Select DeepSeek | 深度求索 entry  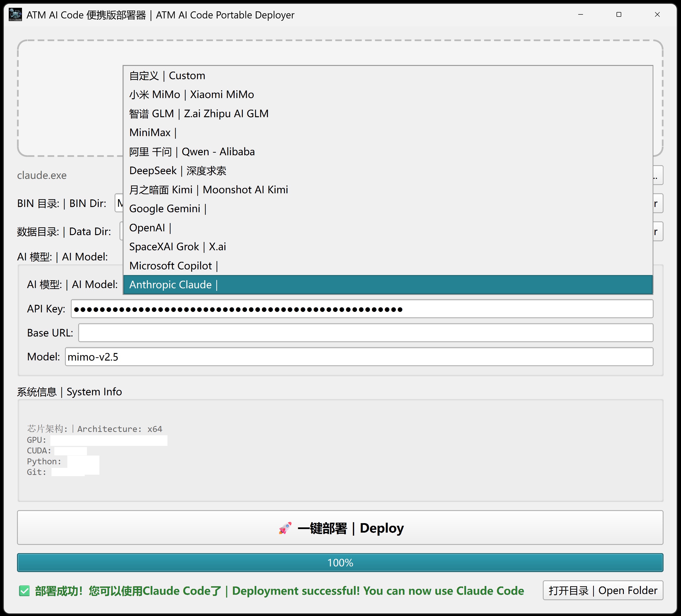click(x=388, y=171)
